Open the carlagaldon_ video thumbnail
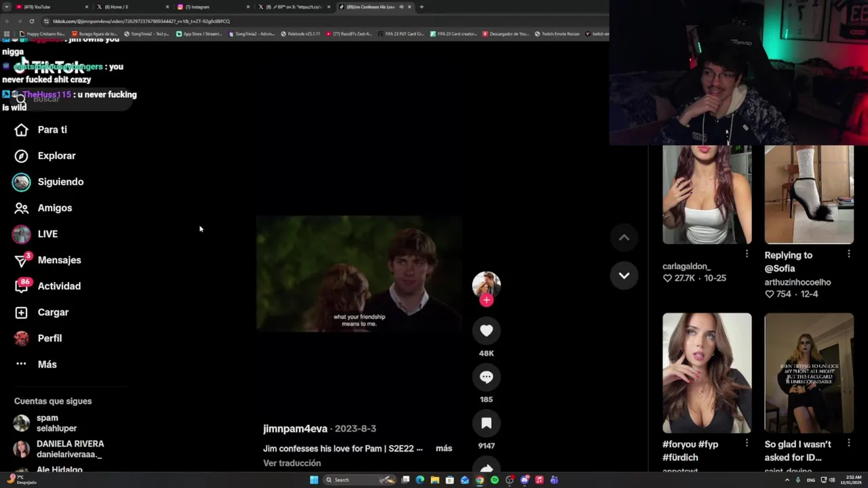Screen dimensions: 868x488 [x=707, y=194]
